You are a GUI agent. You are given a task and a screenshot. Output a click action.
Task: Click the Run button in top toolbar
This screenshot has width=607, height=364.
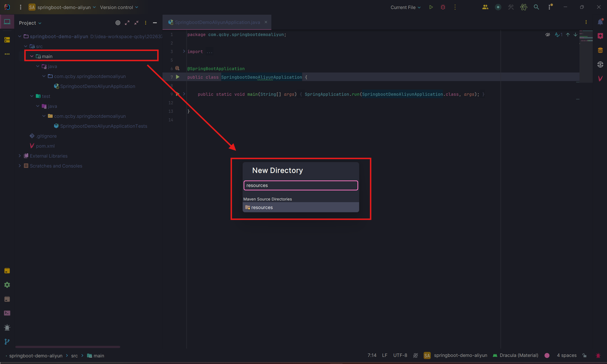431,7
